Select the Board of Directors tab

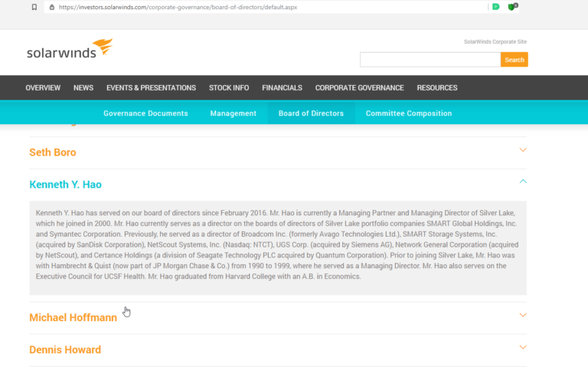[311, 113]
